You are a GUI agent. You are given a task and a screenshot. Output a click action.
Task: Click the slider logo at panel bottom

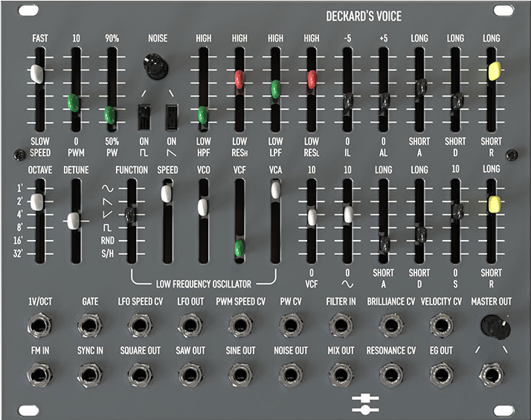pyautogui.click(x=365, y=404)
